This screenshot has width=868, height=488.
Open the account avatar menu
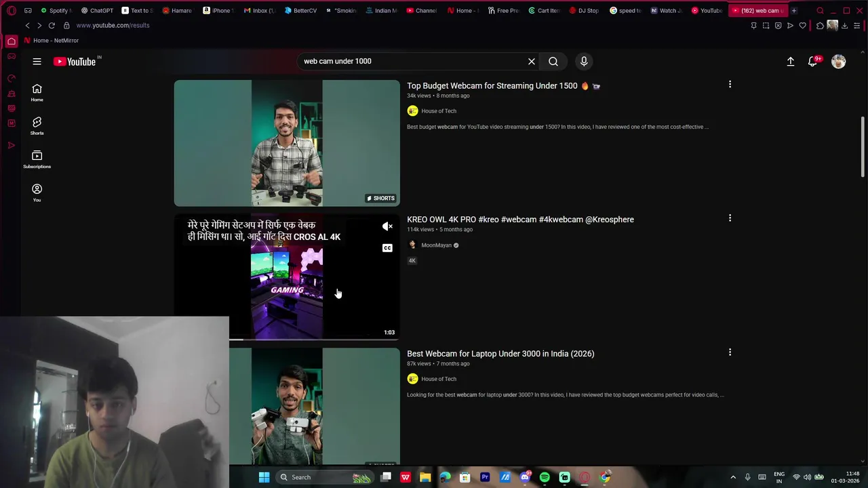839,62
